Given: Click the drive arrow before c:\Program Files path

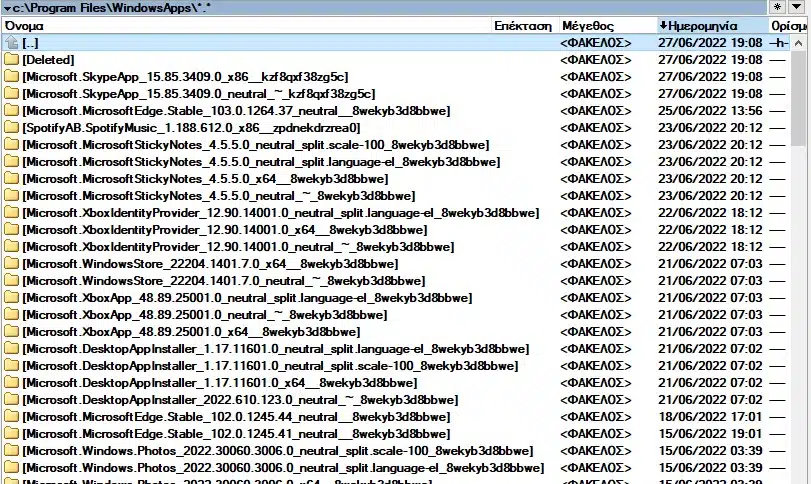Looking at the screenshot, I should (7, 8).
